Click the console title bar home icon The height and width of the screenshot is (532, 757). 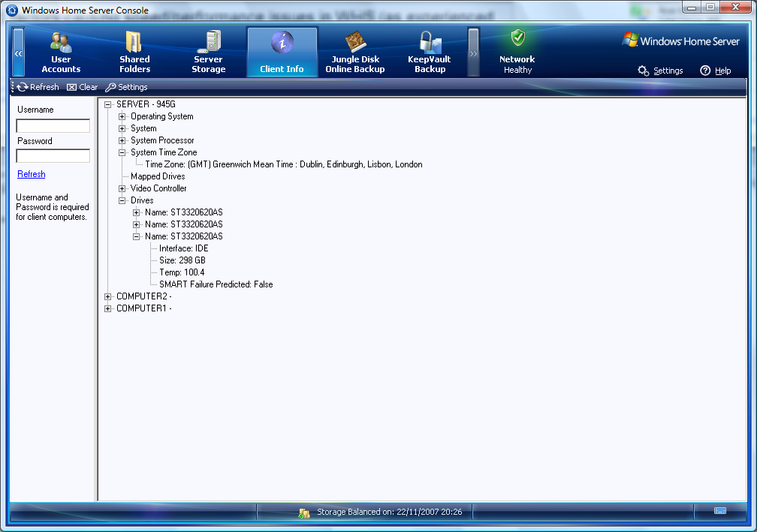[x=12, y=10]
